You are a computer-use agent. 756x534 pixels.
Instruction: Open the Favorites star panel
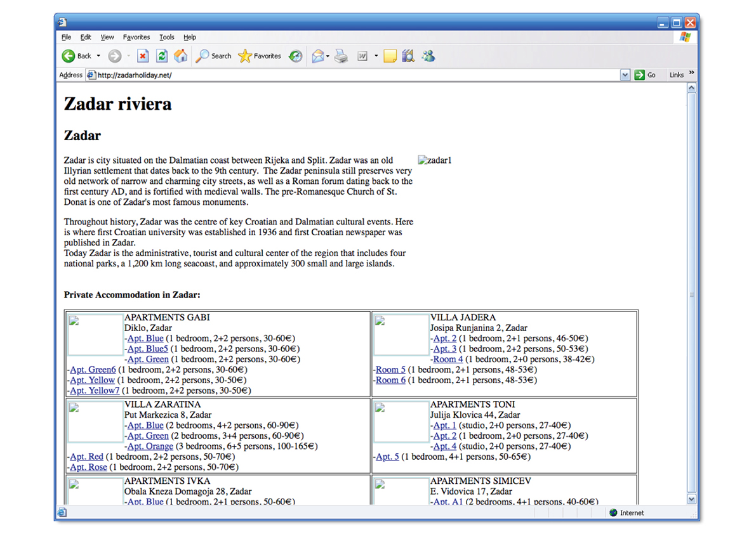[259, 56]
